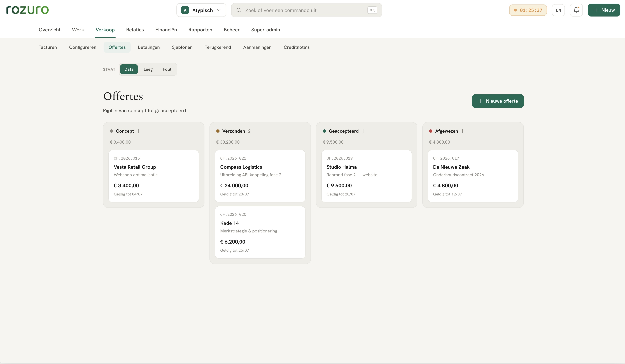625x364 pixels.
Task: Click the Afgewezen column header
Action: tap(446, 131)
